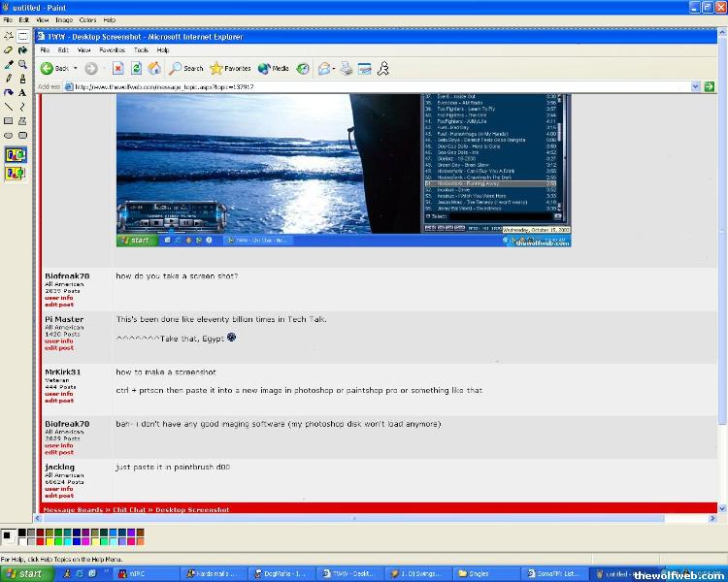728x582 pixels.
Task: Select the Pencil tool
Action: tap(9, 79)
